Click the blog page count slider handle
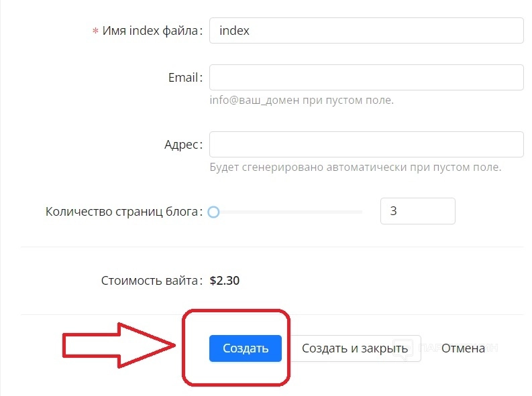 coord(213,212)
